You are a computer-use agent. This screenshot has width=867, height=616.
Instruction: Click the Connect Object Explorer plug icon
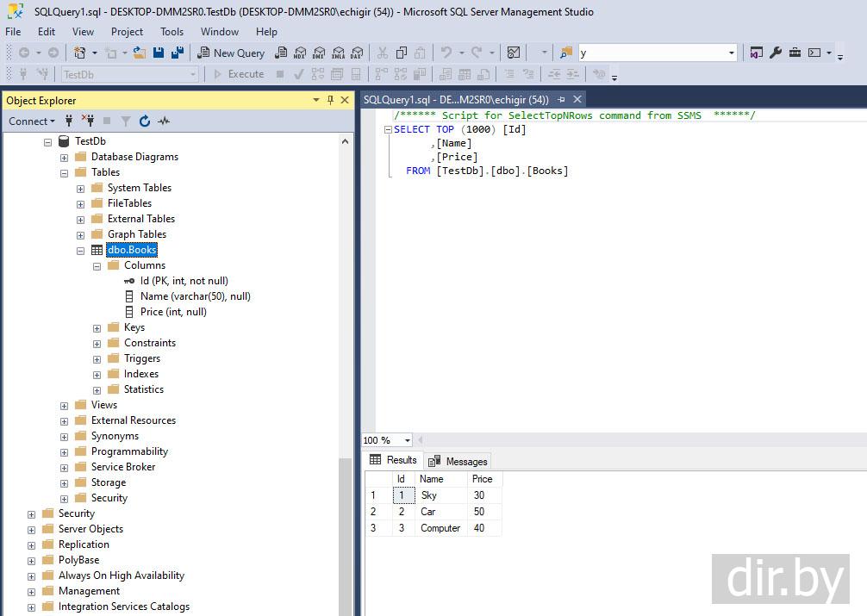tap(69, 121)
